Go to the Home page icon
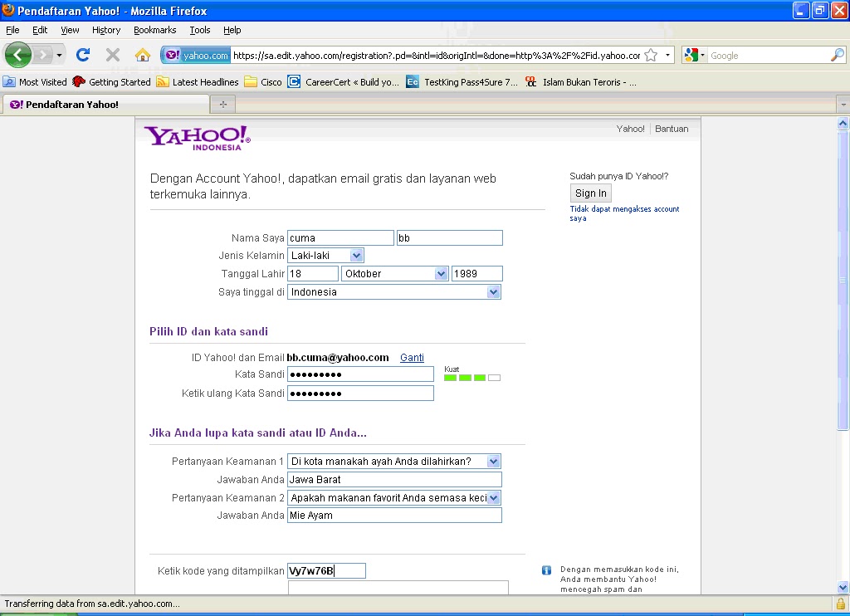The width and height of the screenshot is (850, 616). tap(143, 55)
